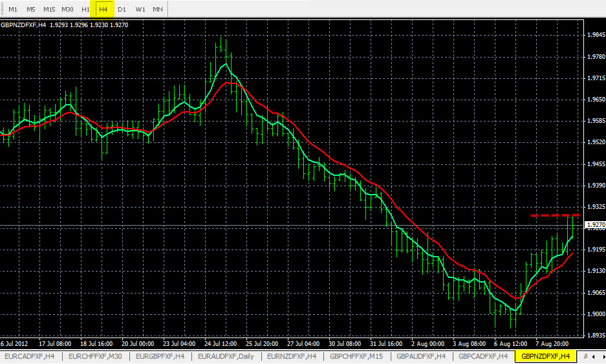The image size is (606, 364).
Task: Click the 1.9715 price scale label
Action: [x=596, y=78]
